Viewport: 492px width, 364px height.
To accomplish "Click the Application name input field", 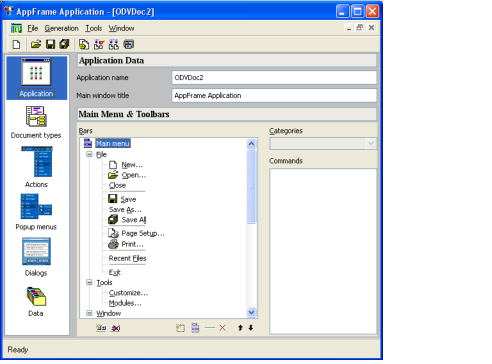I will [274, 78].
